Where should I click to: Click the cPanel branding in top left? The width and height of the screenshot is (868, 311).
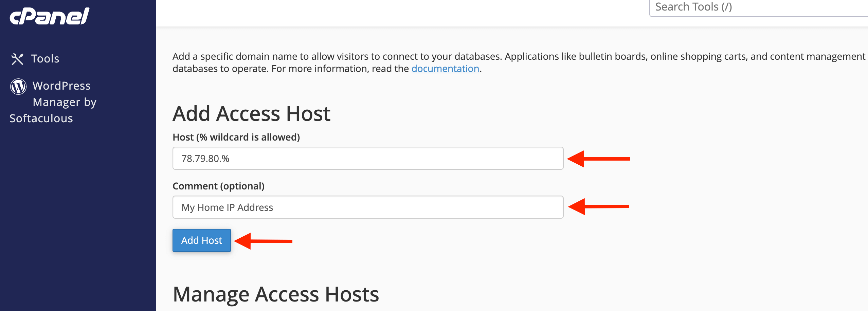tap(50, 16)
